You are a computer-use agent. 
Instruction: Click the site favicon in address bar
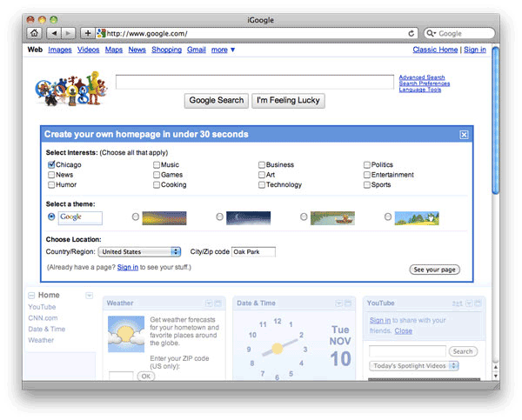[x=101, y=33]
